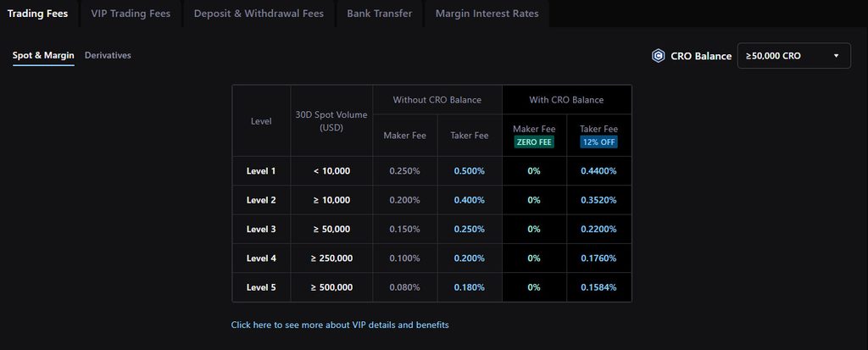Click the CRO coin logo icon

pos(658,56)
